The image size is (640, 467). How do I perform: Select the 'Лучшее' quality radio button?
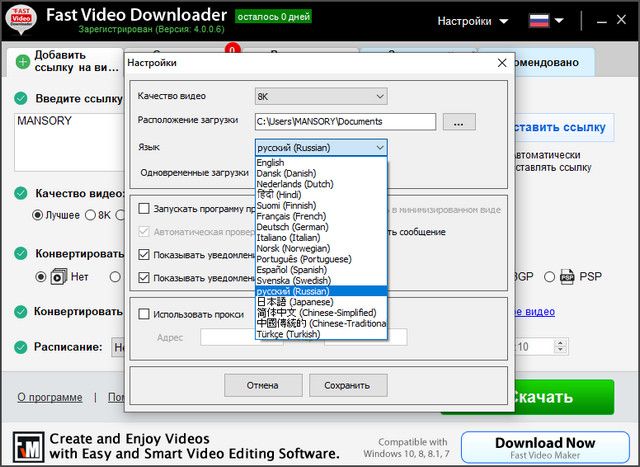point(37,215)
